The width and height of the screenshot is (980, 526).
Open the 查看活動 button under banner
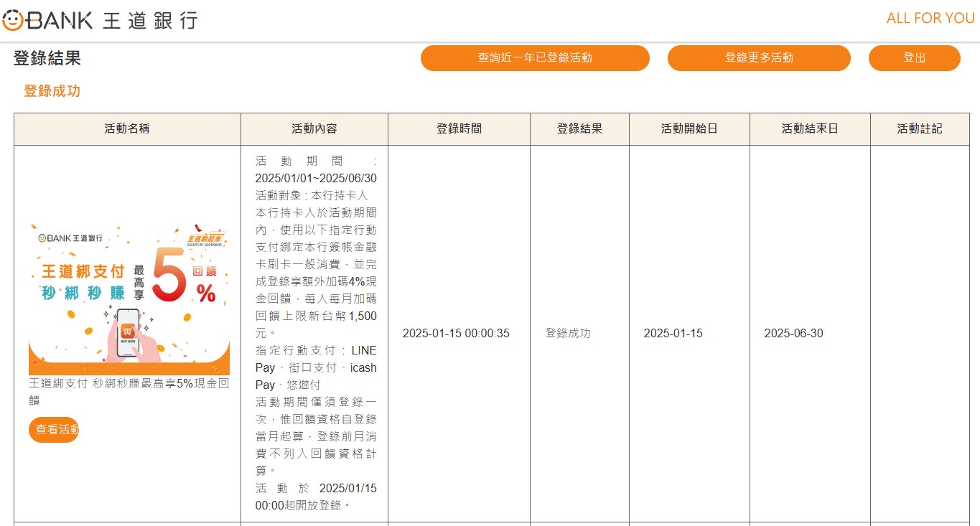pyautogui.click(x=54, y=429)
